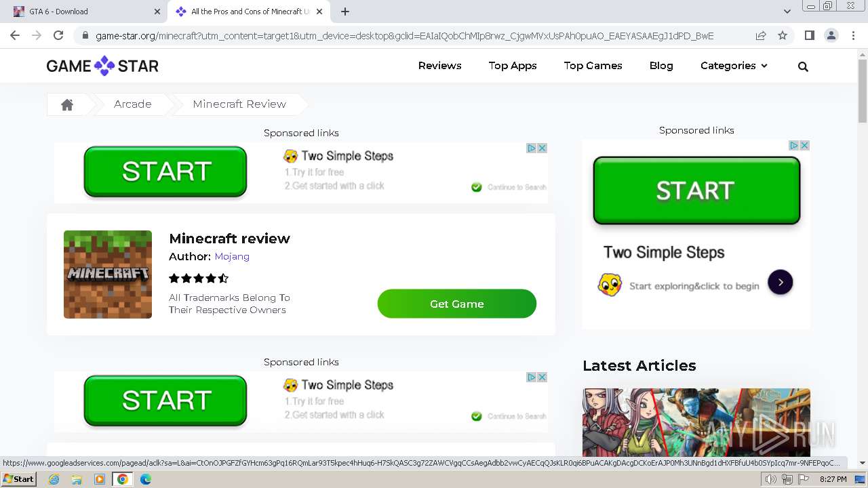Open the Reviews menu item
The height and width of the screenshot is (488, 868).
click(439, 66)
